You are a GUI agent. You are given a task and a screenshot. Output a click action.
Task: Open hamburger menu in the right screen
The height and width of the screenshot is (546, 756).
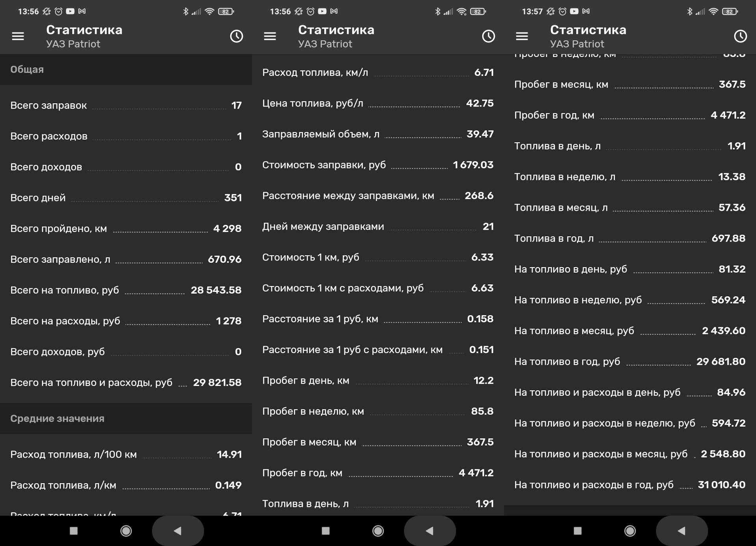(x=522, y=36)
